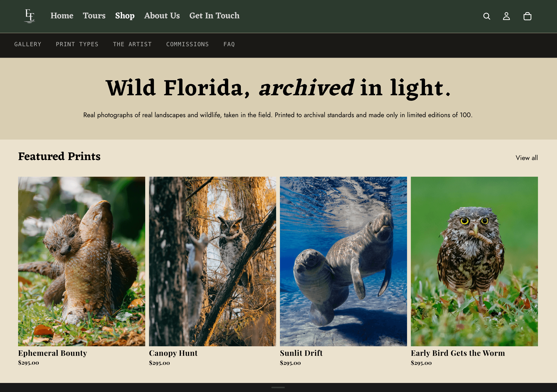The height and width of the screenshot is (392, 557).
Task: Open the search magnifier icon
Action: pos(487,16)
